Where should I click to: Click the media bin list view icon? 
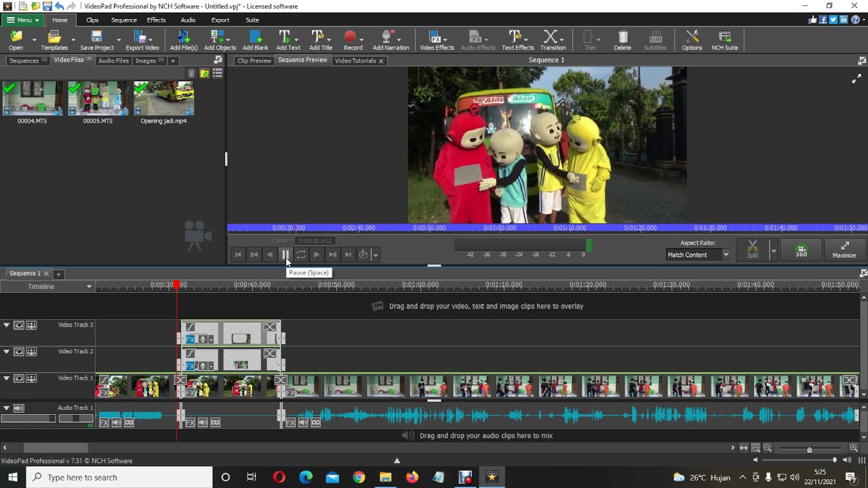pos(218,73)
